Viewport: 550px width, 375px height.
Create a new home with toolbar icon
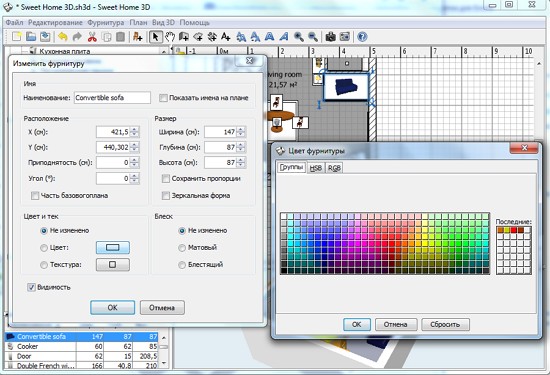click(16, 36)
